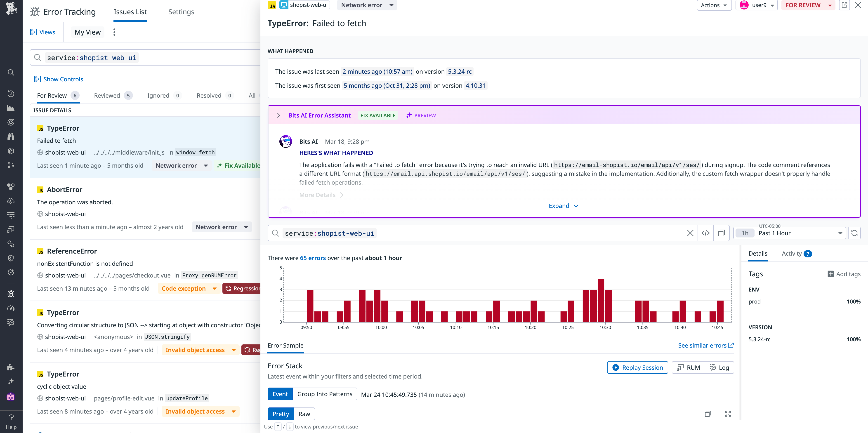The height and width of the screenshot is (433, 868).
Task: Click the See similar errors link
Action: (x=703, y=345)
